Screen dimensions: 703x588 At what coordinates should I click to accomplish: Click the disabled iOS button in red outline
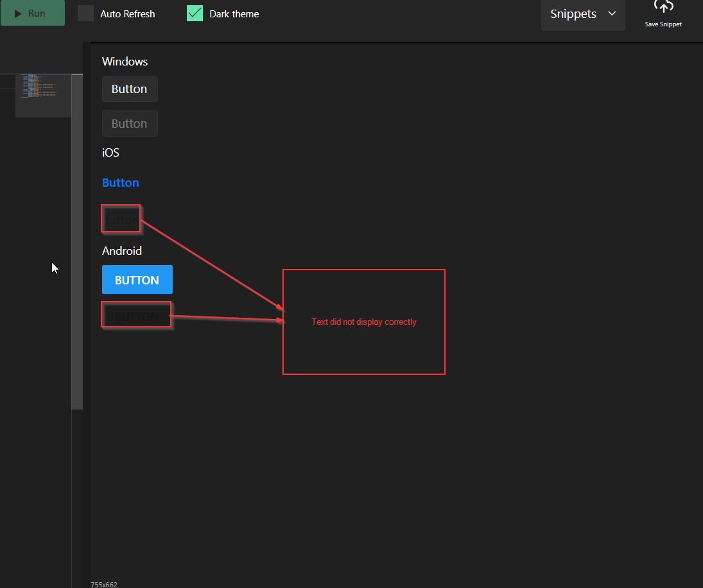pyautogui.click(x=121, y=218)
